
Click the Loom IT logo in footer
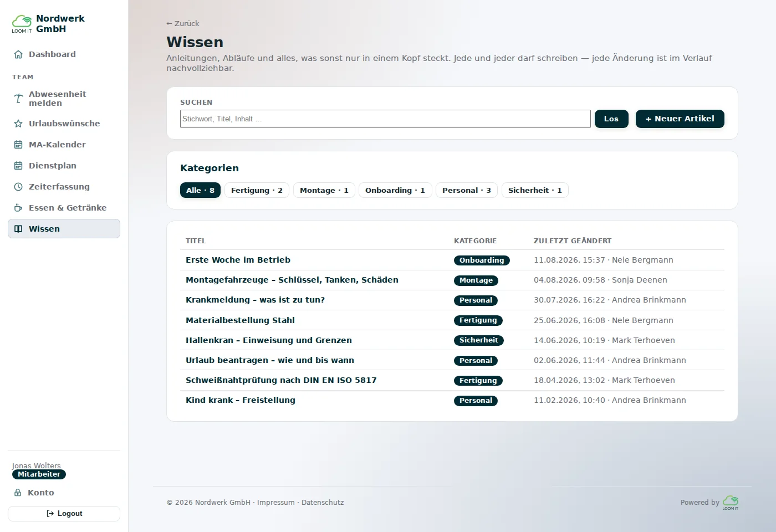point(731,503)
